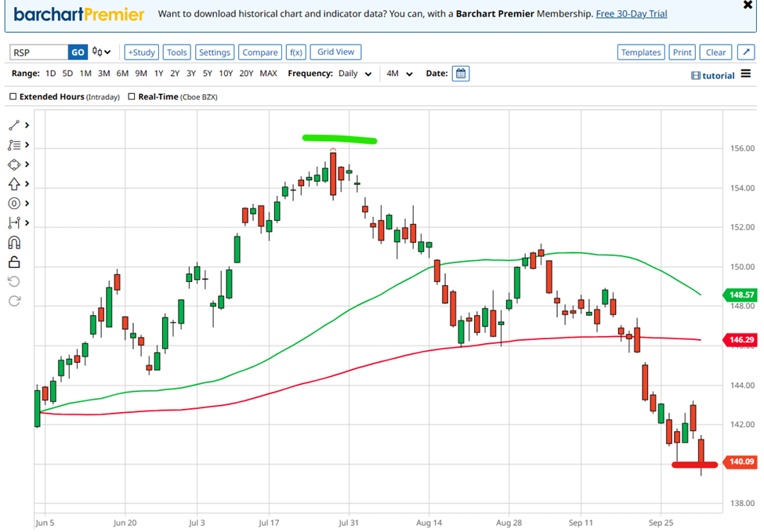
Task: Select the shapes drawing tool
Action: pos(14,164)
